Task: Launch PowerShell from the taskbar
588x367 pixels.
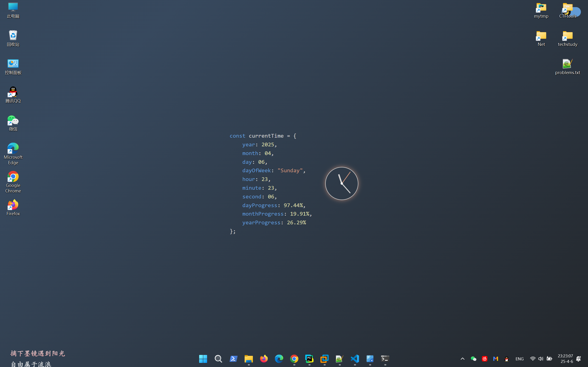Action: (x=233, y=359)
